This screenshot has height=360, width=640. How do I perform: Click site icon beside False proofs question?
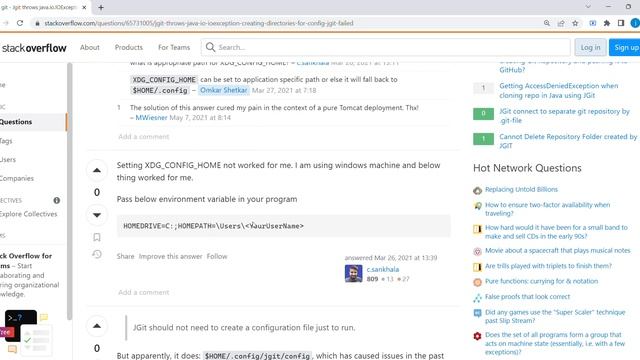click(x=477, y=298)
